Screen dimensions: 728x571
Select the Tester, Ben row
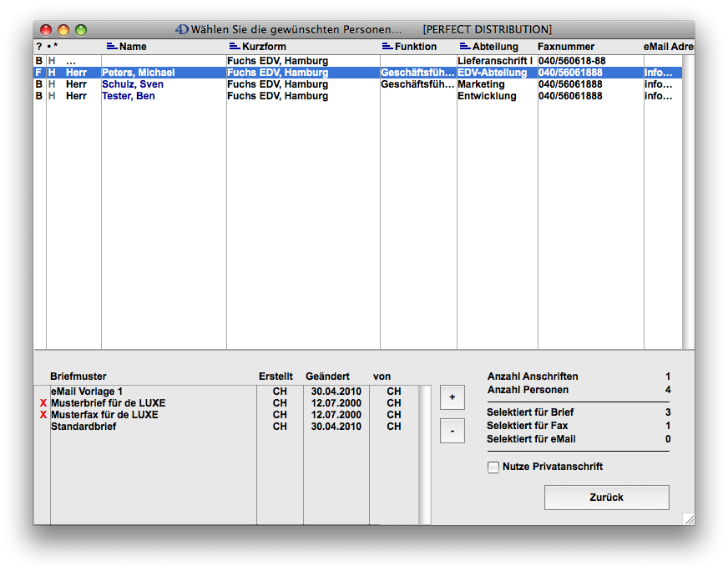[x=129, y=96]
